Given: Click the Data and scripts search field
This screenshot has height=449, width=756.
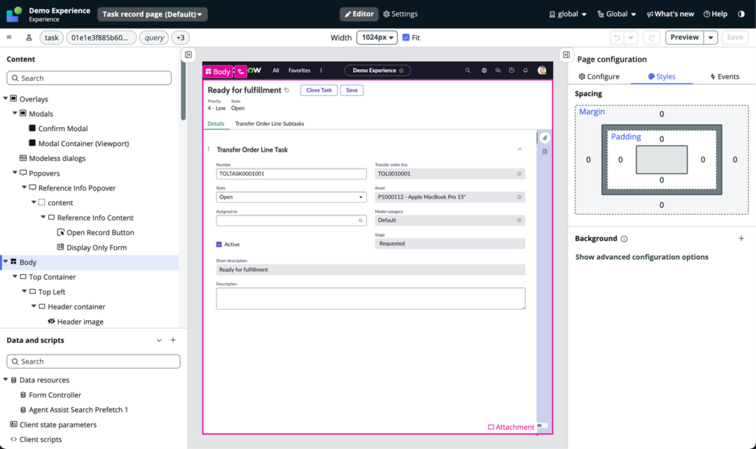Looking at the screenshot, I should click(x=94, y=361).
